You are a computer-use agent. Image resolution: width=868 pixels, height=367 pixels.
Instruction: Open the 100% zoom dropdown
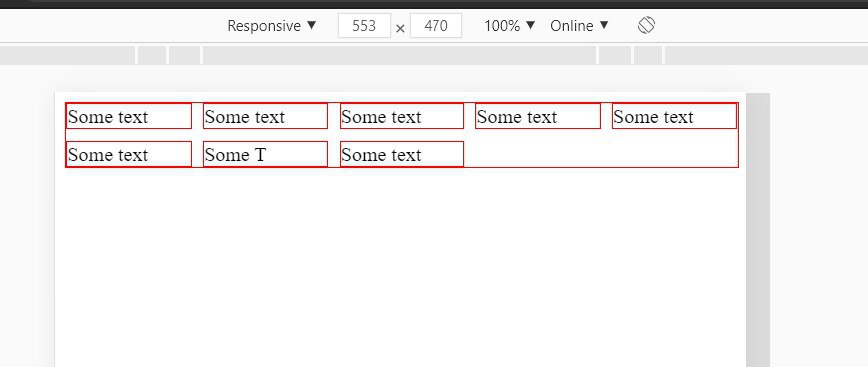click(x=510, y=26)
